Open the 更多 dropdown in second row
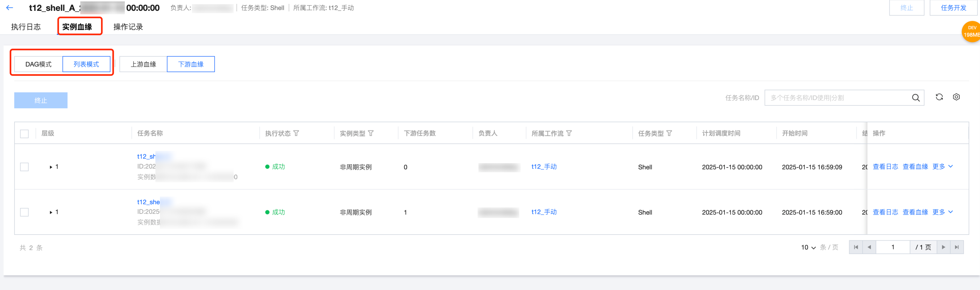Screen dimensions: 980x290 [x=942, y=212]
